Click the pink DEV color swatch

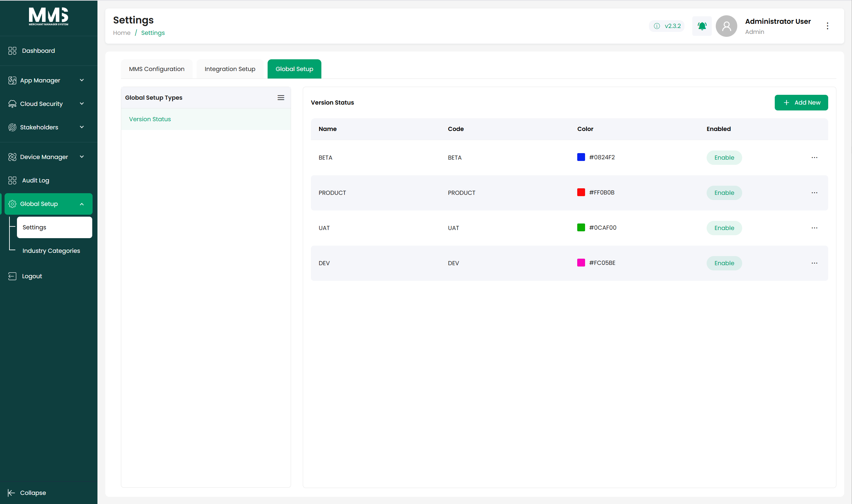pos(581,263)
